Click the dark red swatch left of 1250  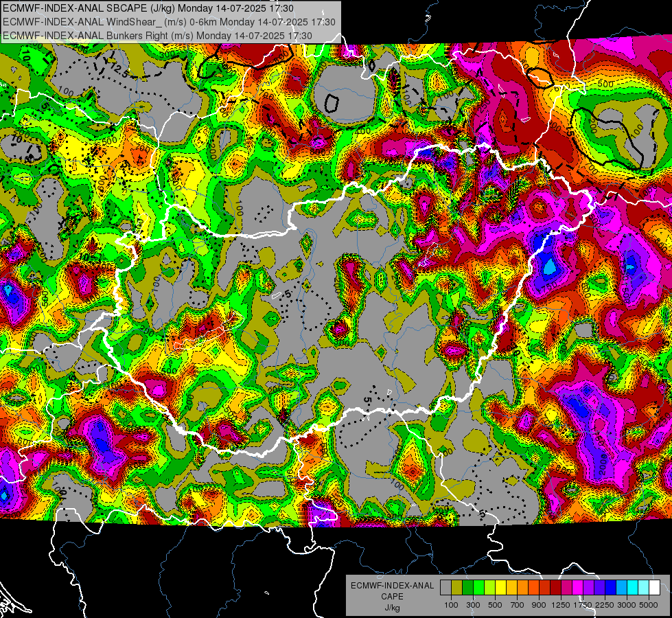click(556, 588)
